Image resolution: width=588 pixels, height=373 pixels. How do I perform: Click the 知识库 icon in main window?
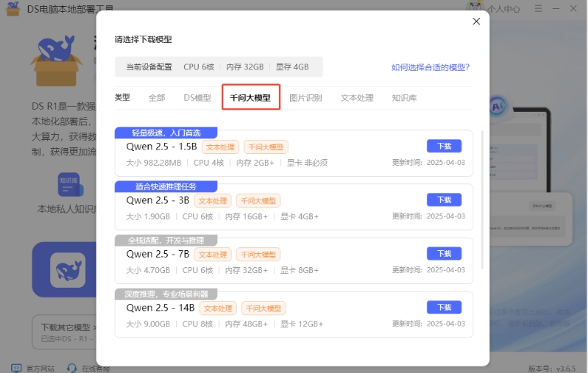(70, 184)
